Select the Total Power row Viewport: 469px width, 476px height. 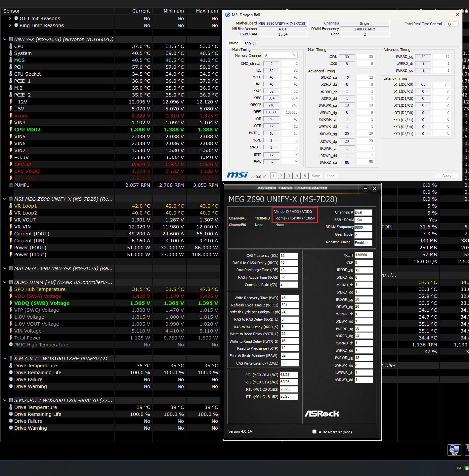coord(110,338)
